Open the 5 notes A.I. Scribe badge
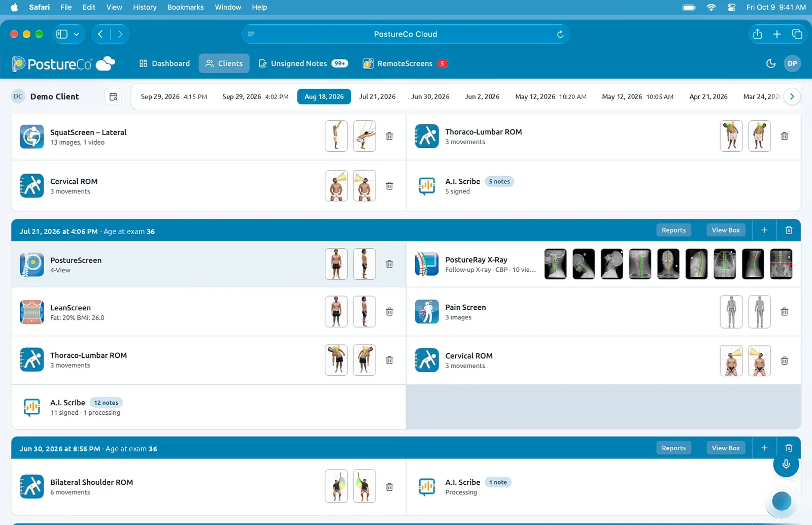Image resolution: width=812 pixels, height=525 pixels. [499, 181]
